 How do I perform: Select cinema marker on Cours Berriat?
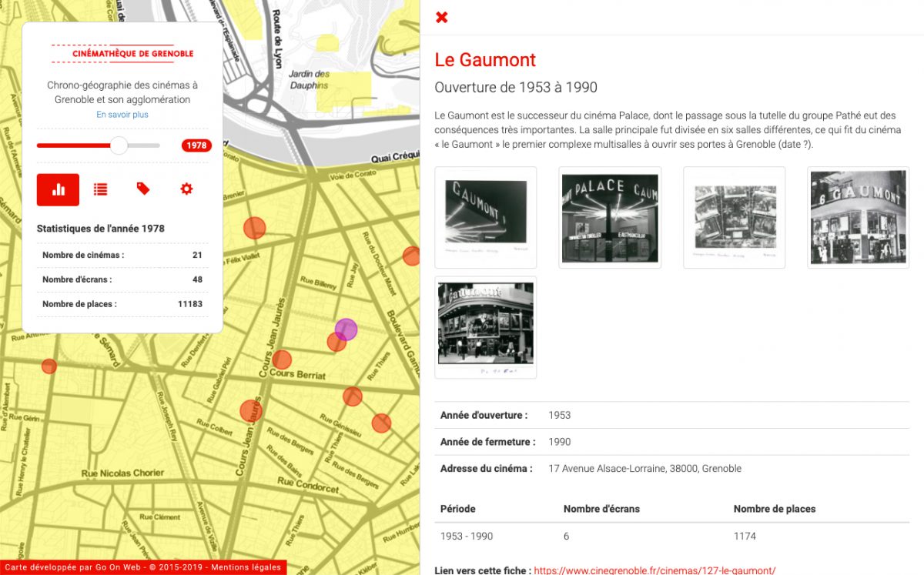click(282, 359)
